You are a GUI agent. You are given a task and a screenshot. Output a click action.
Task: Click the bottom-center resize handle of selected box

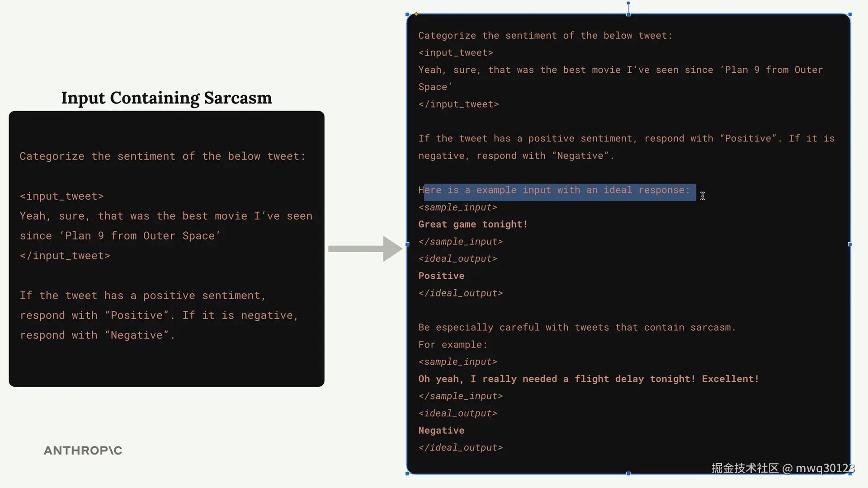coord(628,474)
